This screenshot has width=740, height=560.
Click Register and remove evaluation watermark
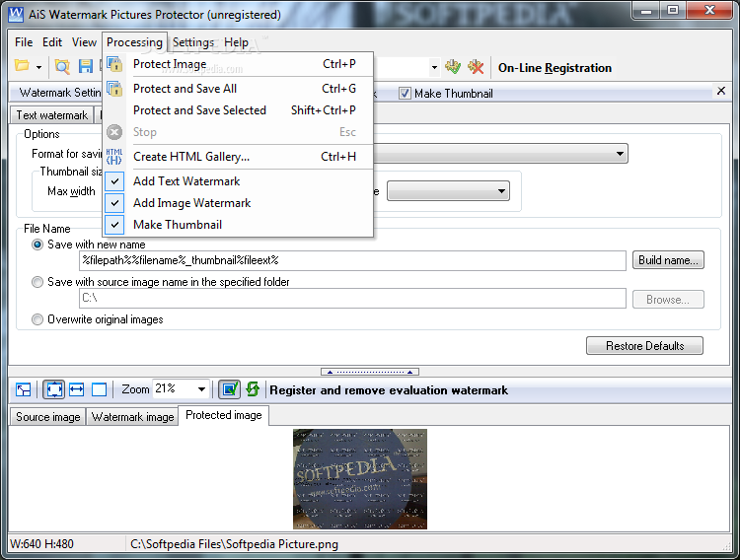pyautogui.click(x=389, y=390)
